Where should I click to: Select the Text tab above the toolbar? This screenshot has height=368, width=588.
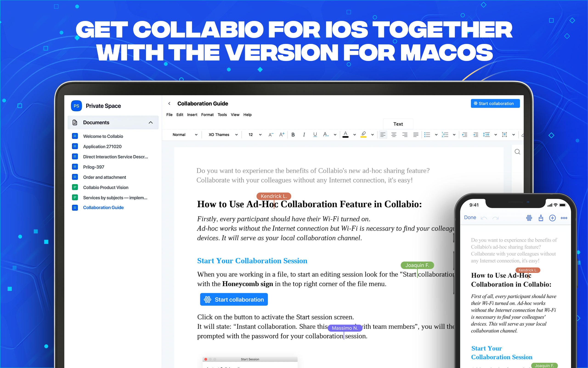click(x=398, y=124)
